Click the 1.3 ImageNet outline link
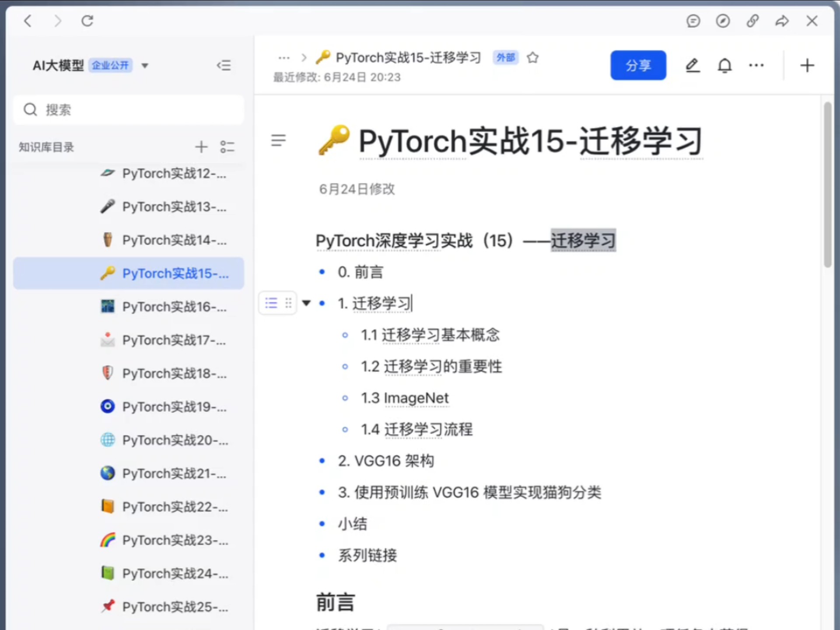 404,398
